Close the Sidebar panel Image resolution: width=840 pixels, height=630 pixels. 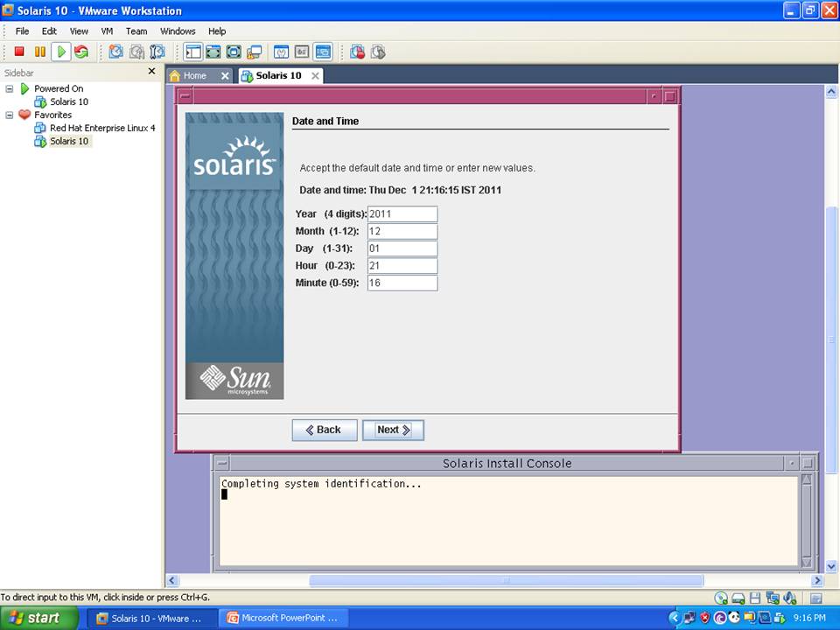click(151, 71)
